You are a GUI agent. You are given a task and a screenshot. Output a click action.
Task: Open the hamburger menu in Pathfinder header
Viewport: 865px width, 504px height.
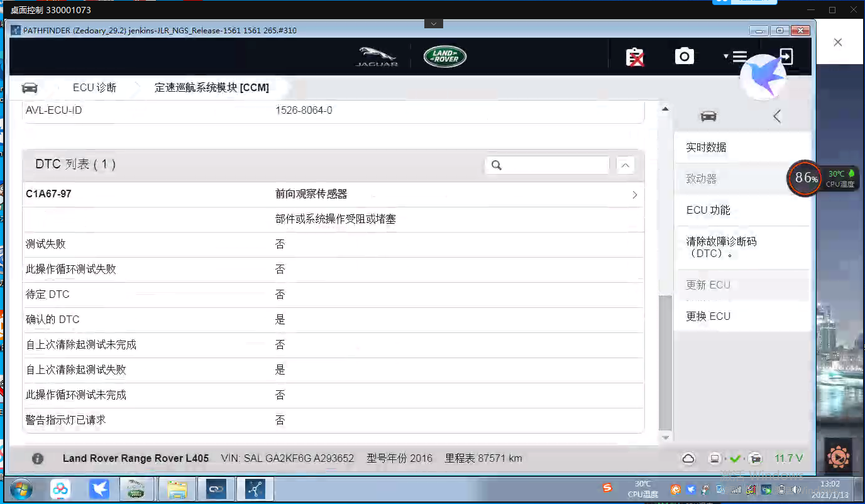coord(739,57)
